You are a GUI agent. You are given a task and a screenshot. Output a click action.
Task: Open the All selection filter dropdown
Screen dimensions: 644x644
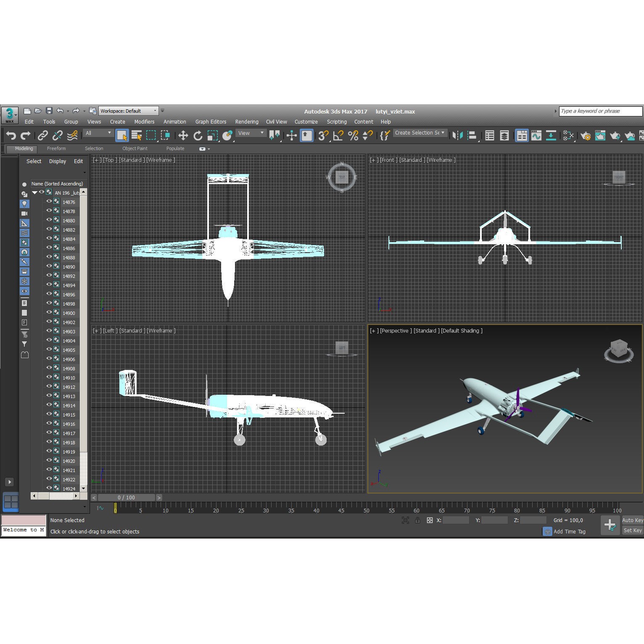coord(98,133)
